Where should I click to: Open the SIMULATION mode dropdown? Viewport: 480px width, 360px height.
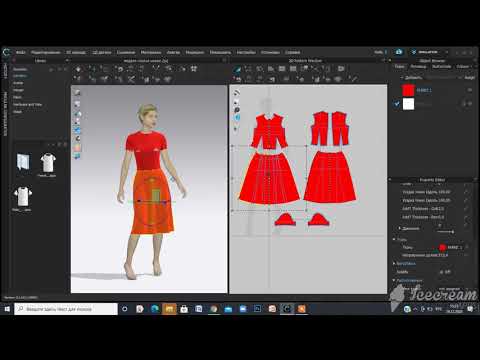430,52
